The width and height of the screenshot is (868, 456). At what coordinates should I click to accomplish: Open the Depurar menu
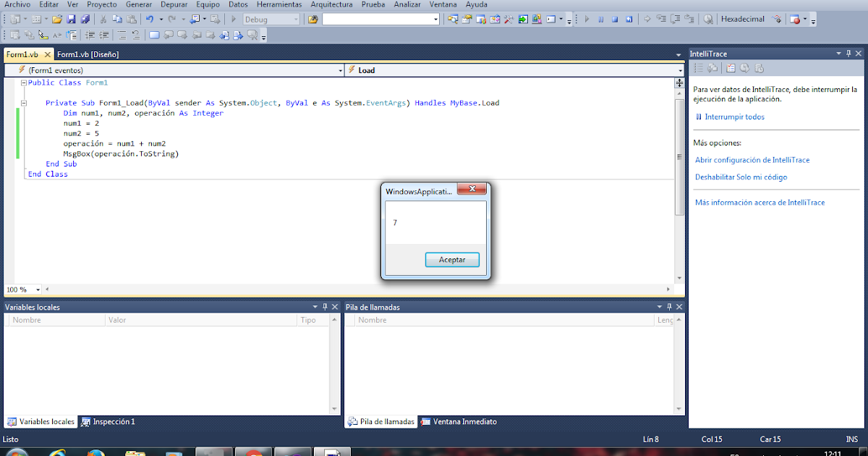coord(174,4)
